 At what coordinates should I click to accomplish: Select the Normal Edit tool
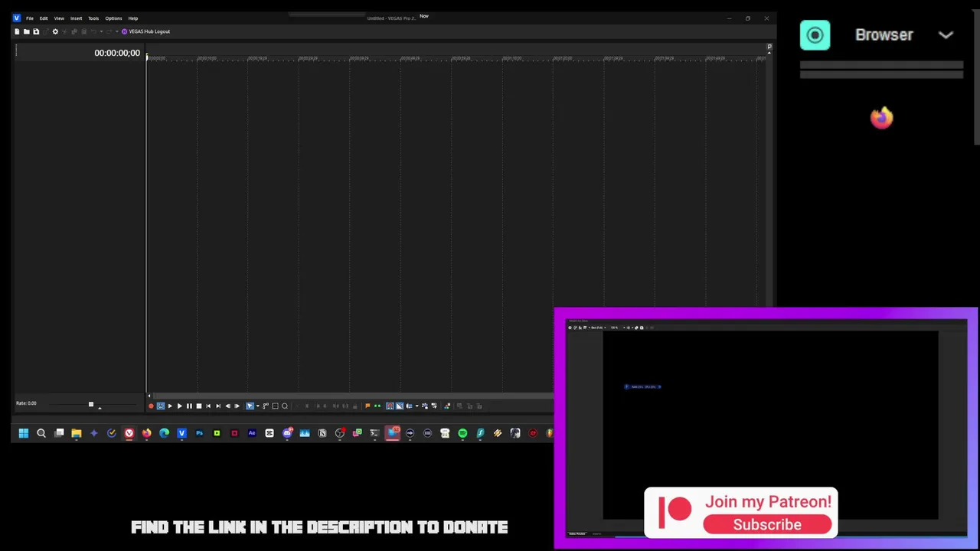click(250, 406)
